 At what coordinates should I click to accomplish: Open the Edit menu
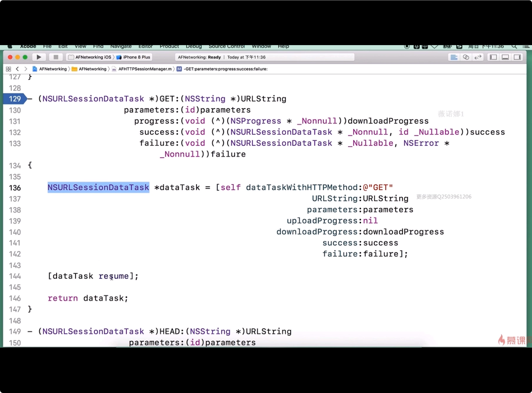[x=63, y=46]
